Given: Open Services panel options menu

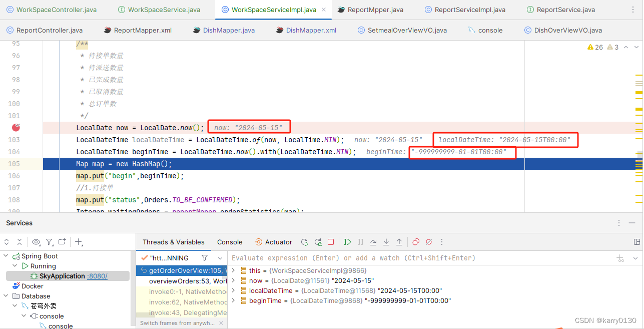Looking at the screenshot, I should coord(620,223).
